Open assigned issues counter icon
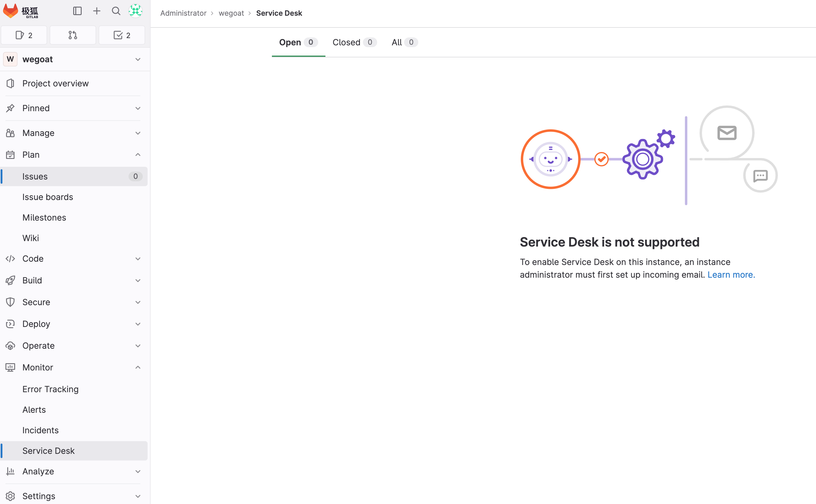Viewport: 816px width, 504px height. coord(24,35)
